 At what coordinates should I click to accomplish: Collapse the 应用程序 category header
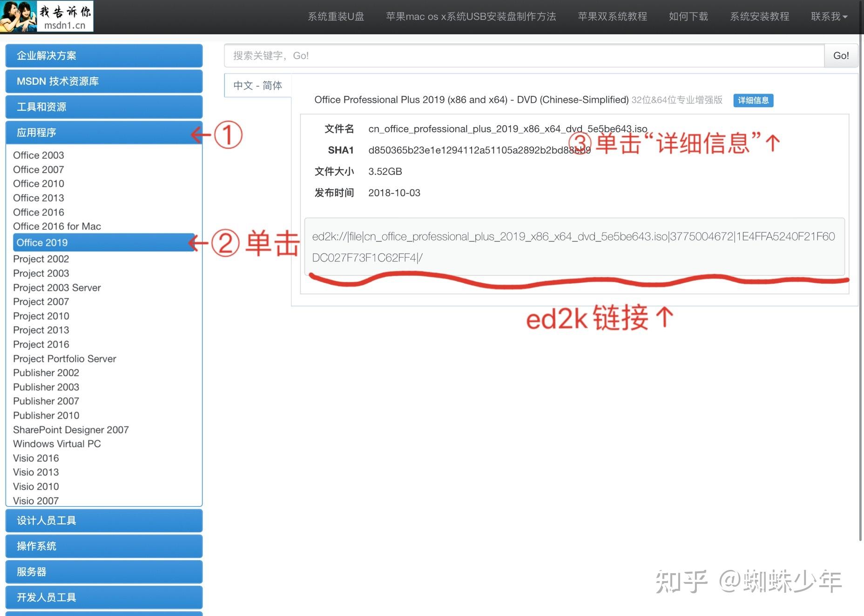104,133
